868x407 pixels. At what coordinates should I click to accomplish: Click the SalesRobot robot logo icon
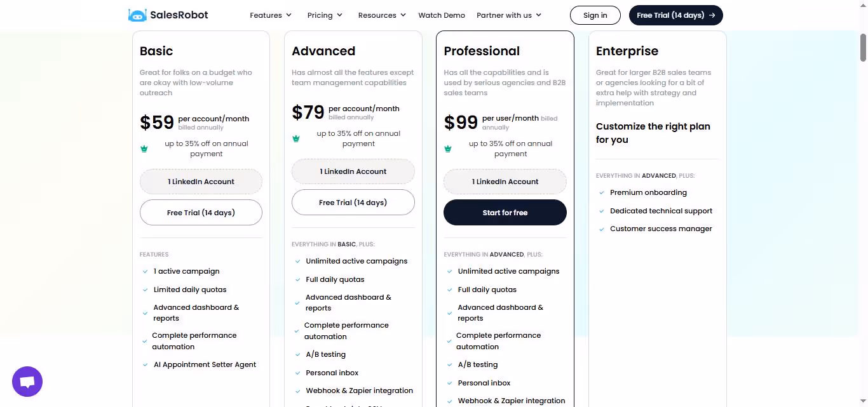tap(137, 15)
